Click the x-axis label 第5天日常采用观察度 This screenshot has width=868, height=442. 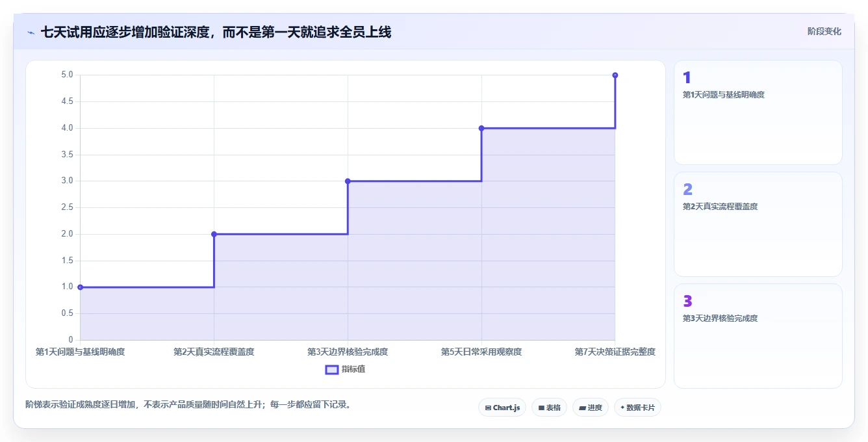tap(481, 352)
